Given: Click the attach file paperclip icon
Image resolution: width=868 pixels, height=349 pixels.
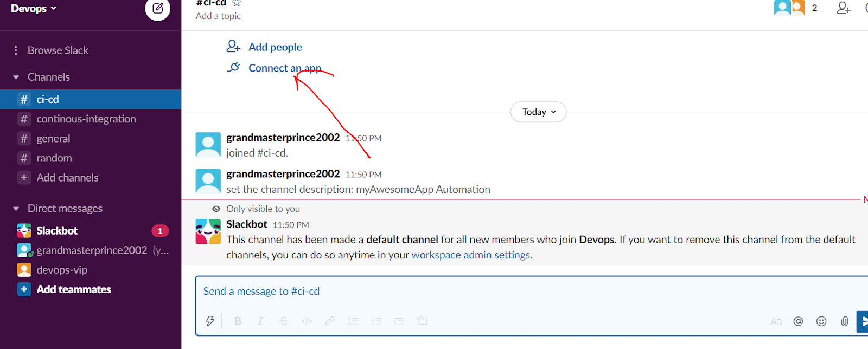Looking at the screenshot, I should [844, 321].
